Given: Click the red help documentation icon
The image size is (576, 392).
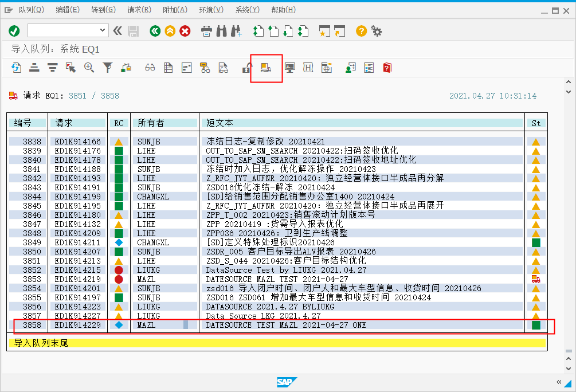Looking at the screenshot, I should (387, 68).
